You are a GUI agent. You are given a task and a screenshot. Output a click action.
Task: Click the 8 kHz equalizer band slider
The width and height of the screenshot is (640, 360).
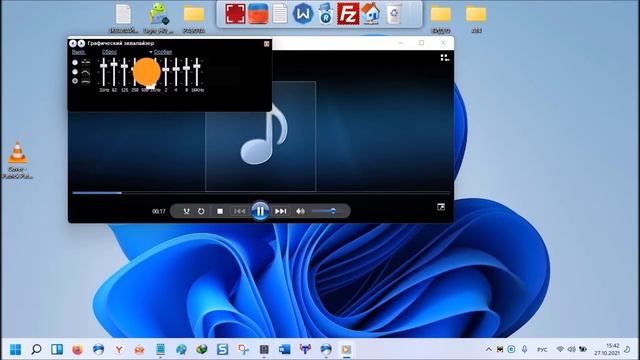coord(187,72)
